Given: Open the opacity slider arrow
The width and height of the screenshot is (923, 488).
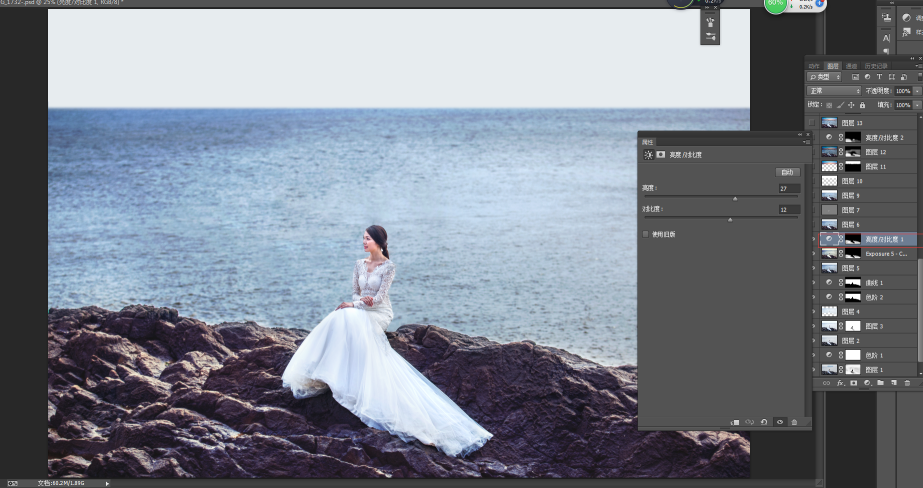Looking at the screenshot, I should (917, 91).
